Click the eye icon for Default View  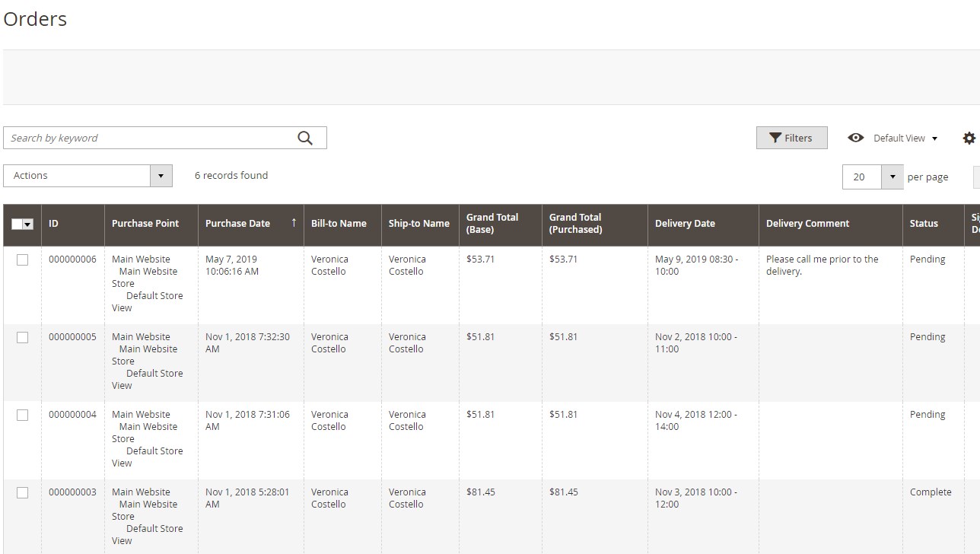point(856,138)
